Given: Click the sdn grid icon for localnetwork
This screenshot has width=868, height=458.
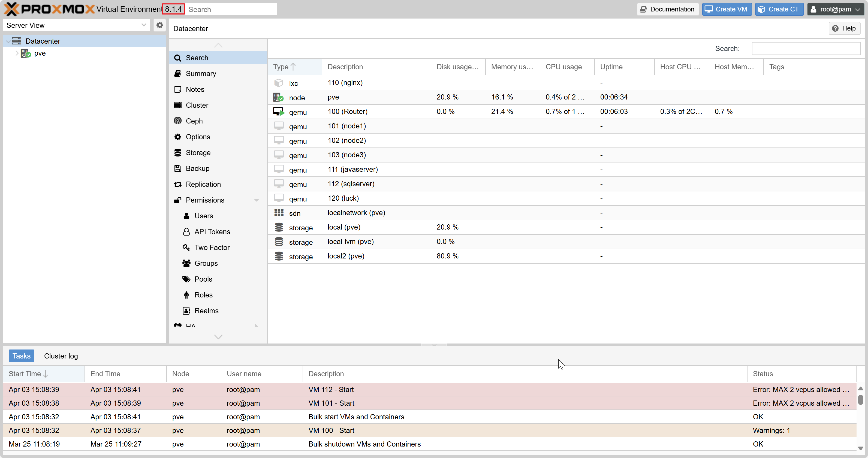Looking at the screenshot, I should 279,213.
